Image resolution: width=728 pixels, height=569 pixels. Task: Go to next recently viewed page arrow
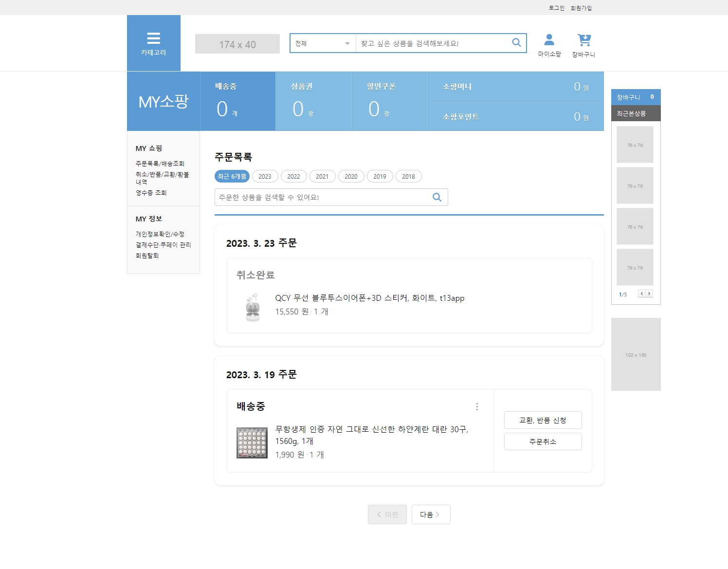[x=649, y=294]
